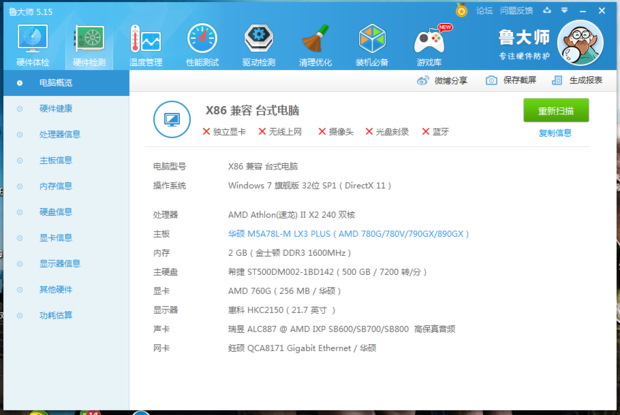Click the 鲁大师 专注硬件防护 logo text

524,44
